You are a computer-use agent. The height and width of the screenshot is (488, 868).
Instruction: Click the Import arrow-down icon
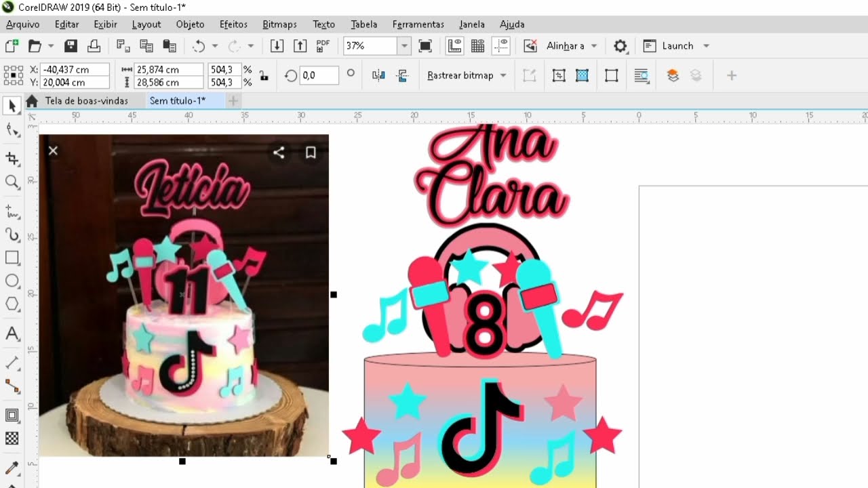pos(277,46)
